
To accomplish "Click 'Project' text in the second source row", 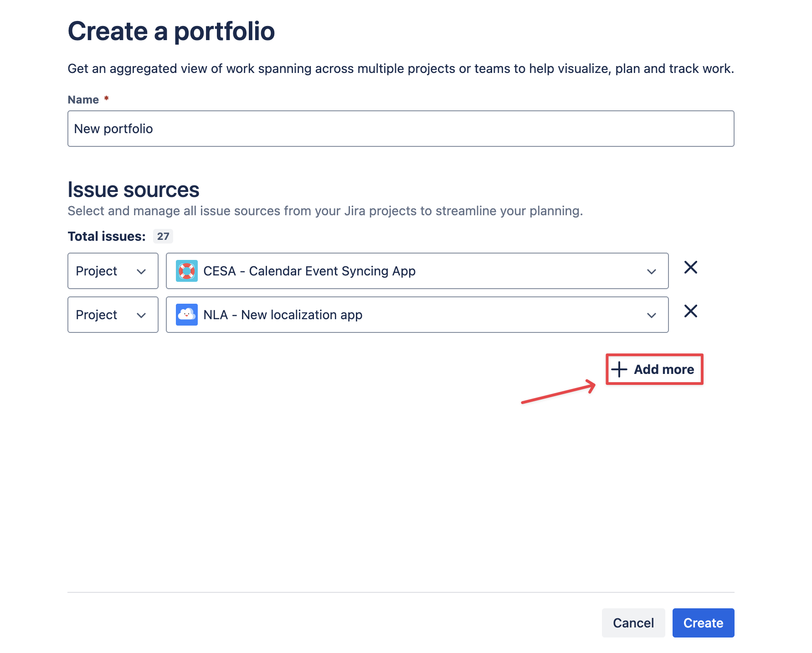I will (x=97, y=315).
